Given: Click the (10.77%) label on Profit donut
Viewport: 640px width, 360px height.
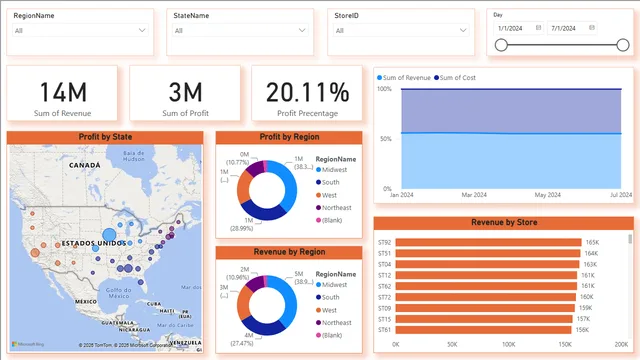Looking at the screenshot, I should (237, 162).
